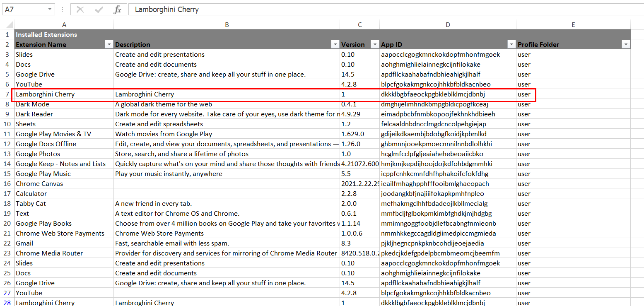Select the "Google Play Movies & TV" cell
644x306 pixels.
coord(64,134)
